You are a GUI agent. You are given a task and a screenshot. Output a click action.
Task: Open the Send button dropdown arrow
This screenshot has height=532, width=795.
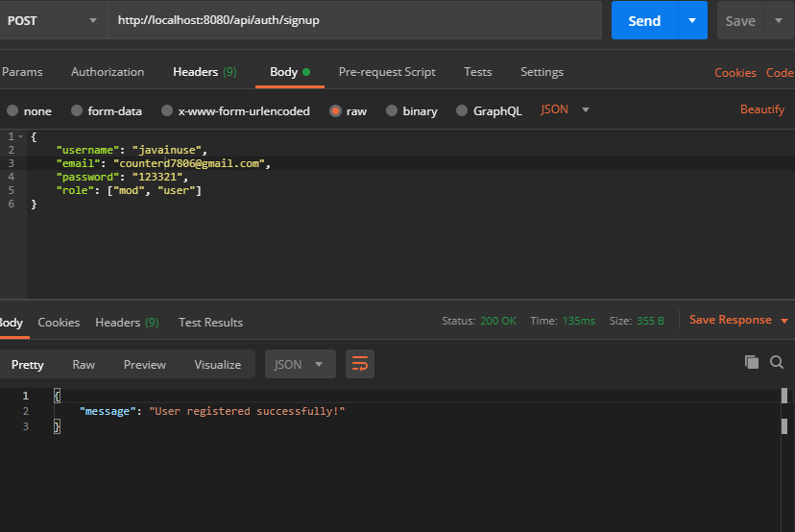692,20
